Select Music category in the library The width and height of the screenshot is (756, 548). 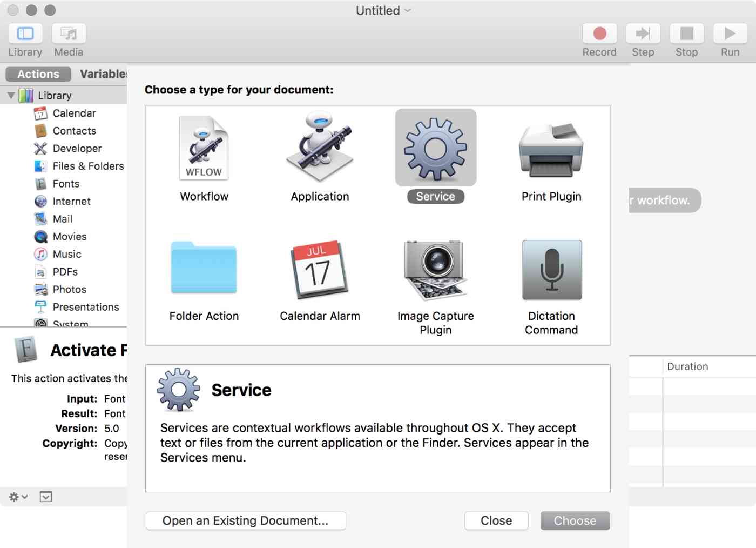64,254
